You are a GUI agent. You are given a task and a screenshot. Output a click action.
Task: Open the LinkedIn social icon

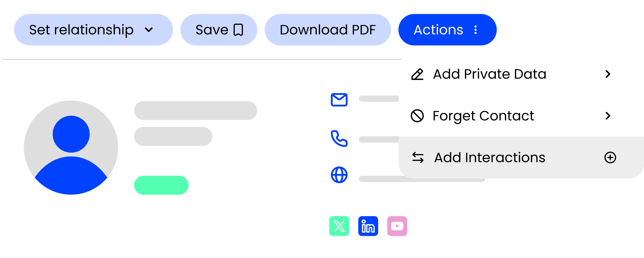[x=368, y=226]
